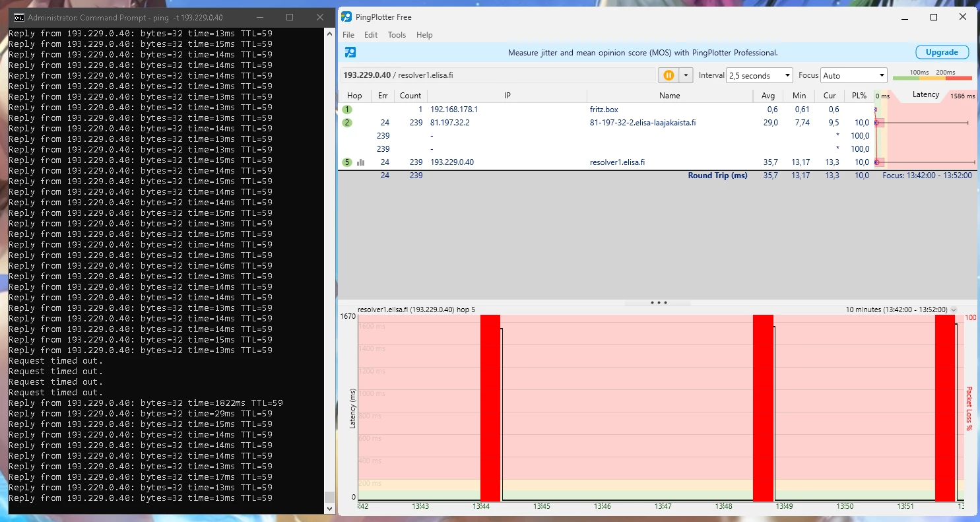Open the Help menu in PingPlotter
The height and width of the screenshot is (522, 980).
tap(424, 35)
